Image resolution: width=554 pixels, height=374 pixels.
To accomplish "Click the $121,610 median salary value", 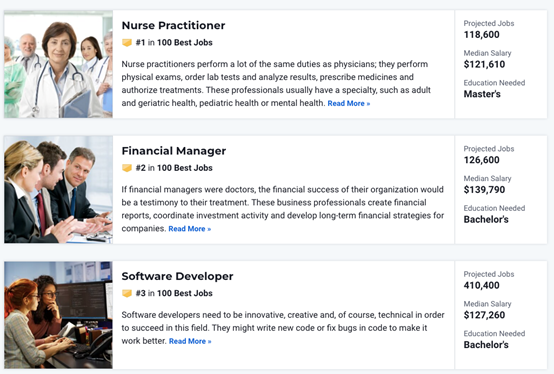I will 484,64.
